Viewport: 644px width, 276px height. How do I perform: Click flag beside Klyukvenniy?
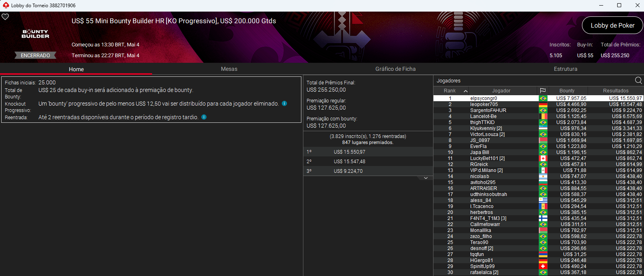(x=543, y=128)
